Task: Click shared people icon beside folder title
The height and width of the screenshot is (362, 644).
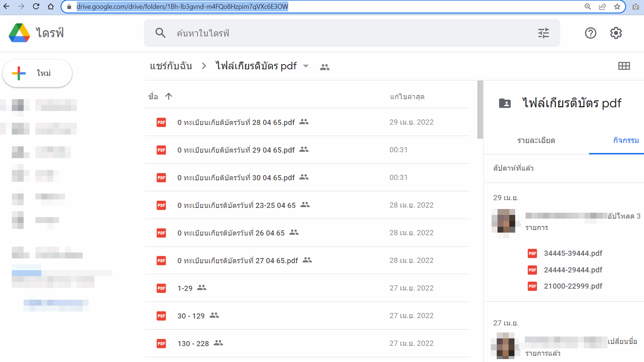Action: pos(324,67)
